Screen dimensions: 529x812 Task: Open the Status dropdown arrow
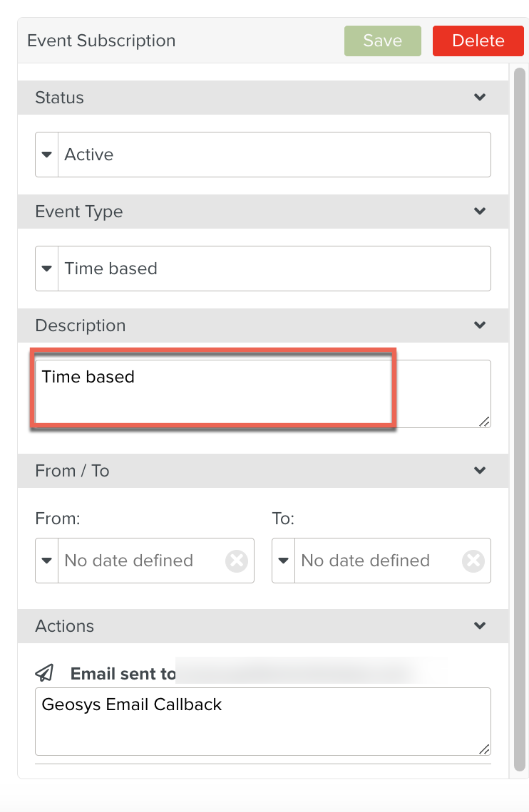pyautogui.click(x=47, y=155)
